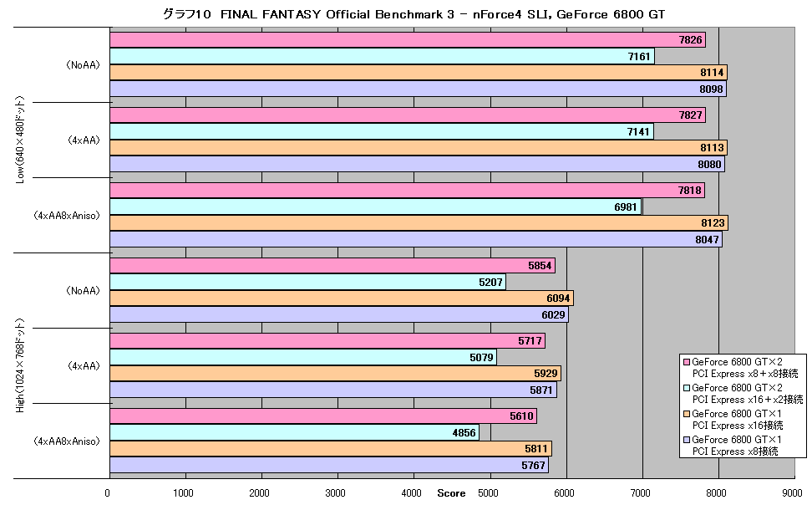
Task: Click the x-axis tick label 8000
Action: pyautogui.click(x=716, y=493)
